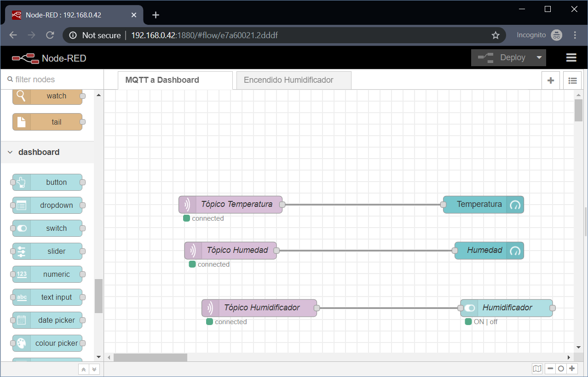Viewport: 588px width, 377px height.
Task: Select the dropdown dashboard node
Action: (x=47, y=206)
